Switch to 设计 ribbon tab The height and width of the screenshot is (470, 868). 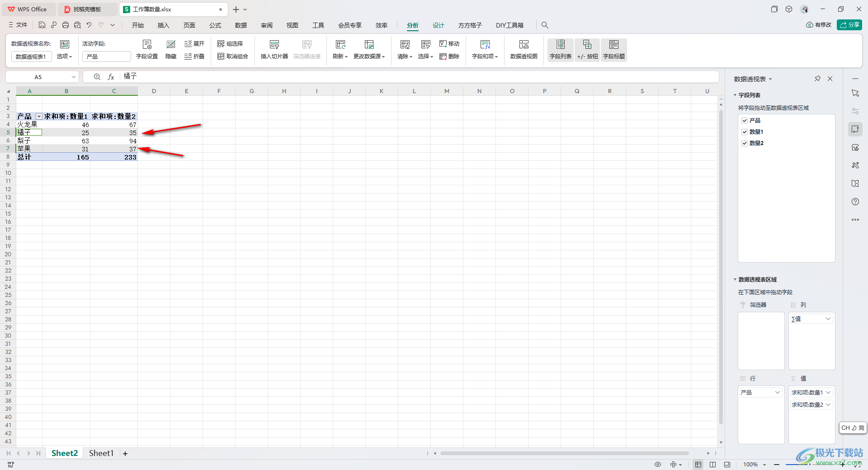pyautogui.click(x=439, y=25)
